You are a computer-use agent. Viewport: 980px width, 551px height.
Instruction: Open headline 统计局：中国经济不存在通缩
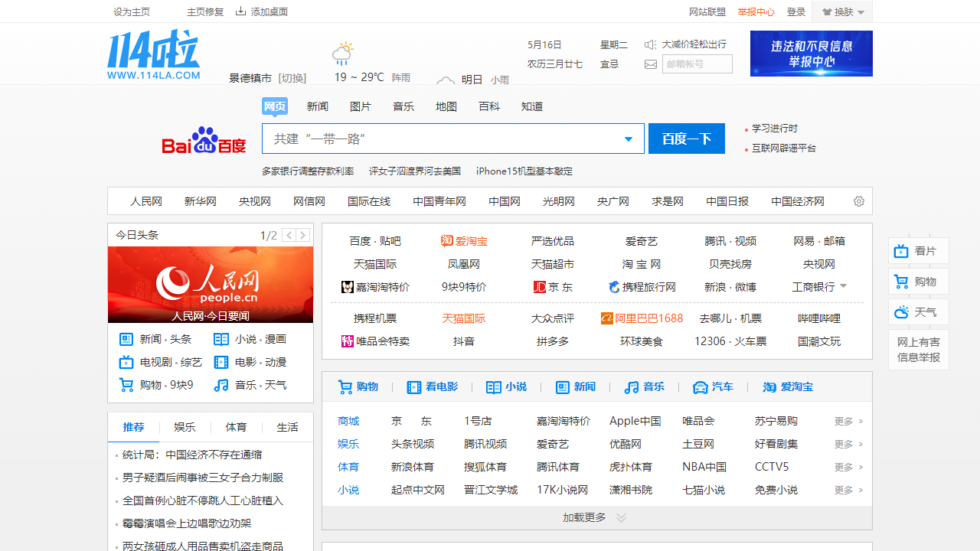pos(192,455)
